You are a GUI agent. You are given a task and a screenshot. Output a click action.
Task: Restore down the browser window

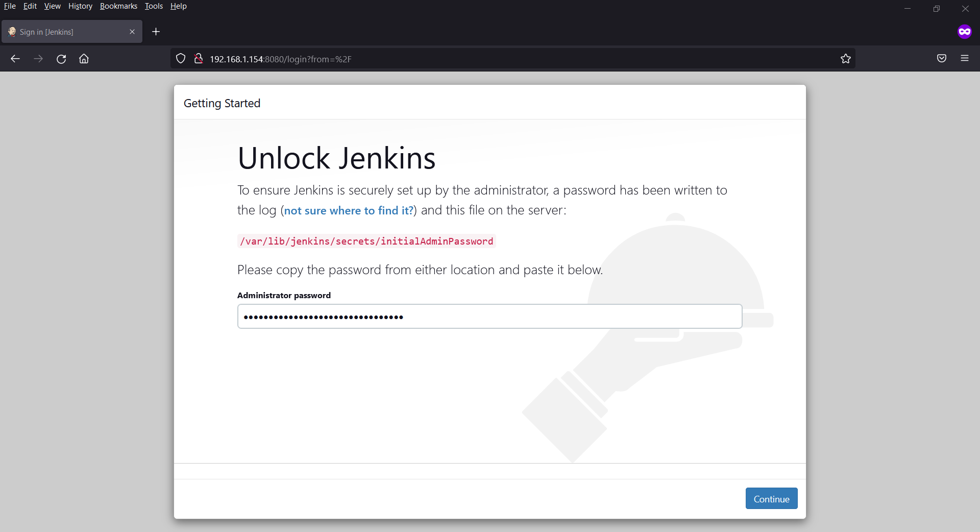936,9
